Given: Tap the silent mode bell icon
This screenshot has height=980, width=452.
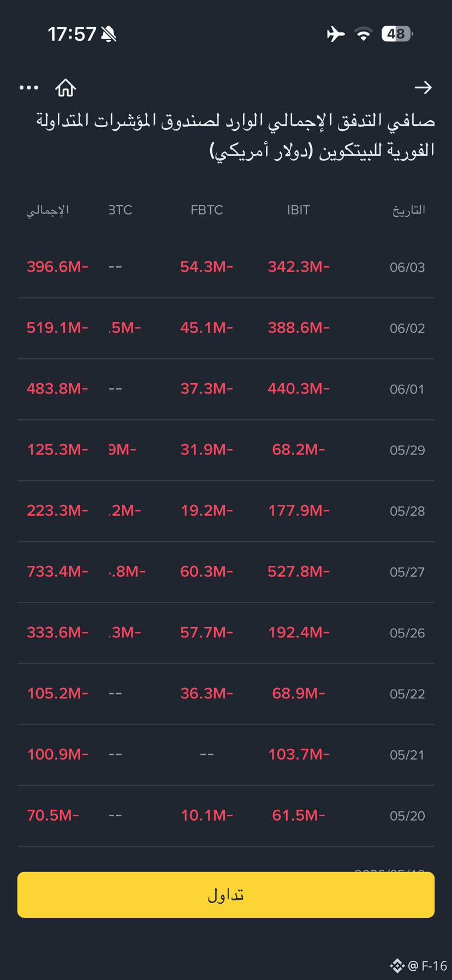Looking at the screenshot, I should 109,34.
